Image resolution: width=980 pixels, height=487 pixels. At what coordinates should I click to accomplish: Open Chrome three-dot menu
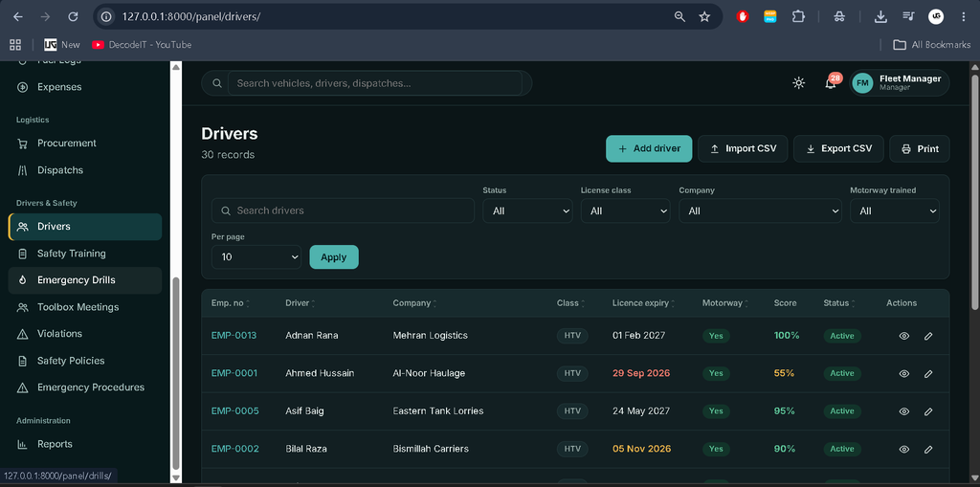click(963, 17)
